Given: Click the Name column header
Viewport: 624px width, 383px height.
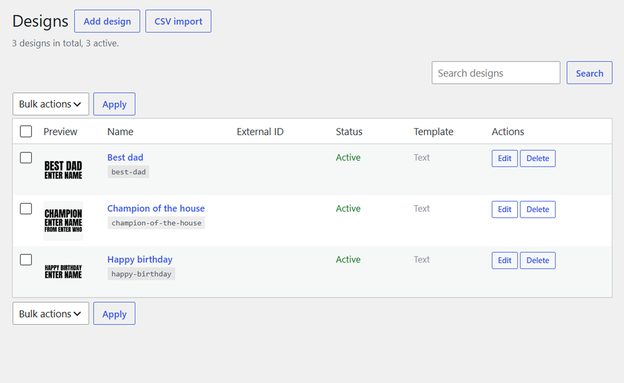Looking at the screenshot, I should click(120, 131).
